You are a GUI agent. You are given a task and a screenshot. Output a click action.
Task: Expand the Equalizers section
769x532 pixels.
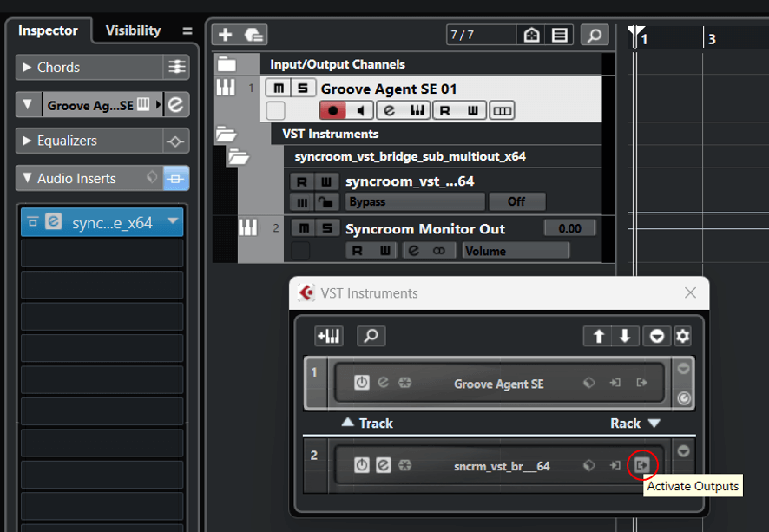[x=28, y=141]
